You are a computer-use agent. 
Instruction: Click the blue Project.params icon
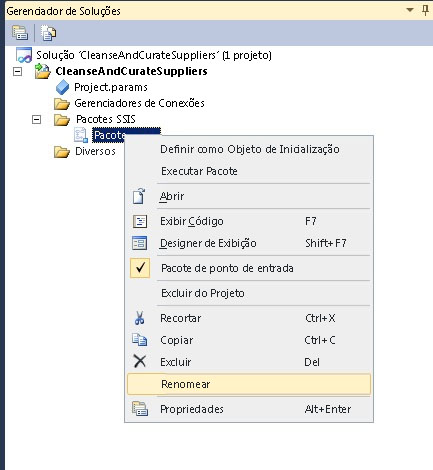(x=62, y=87)
